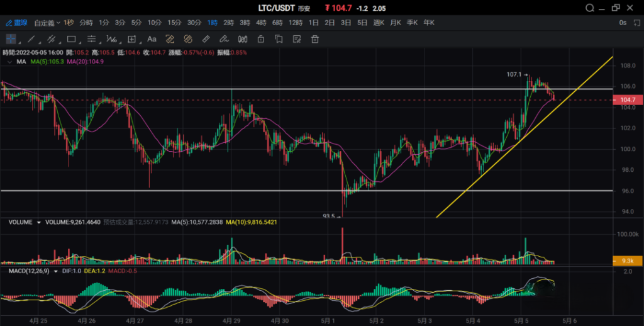
Task: Change to 3時 interval
Action: coord(245,23)
